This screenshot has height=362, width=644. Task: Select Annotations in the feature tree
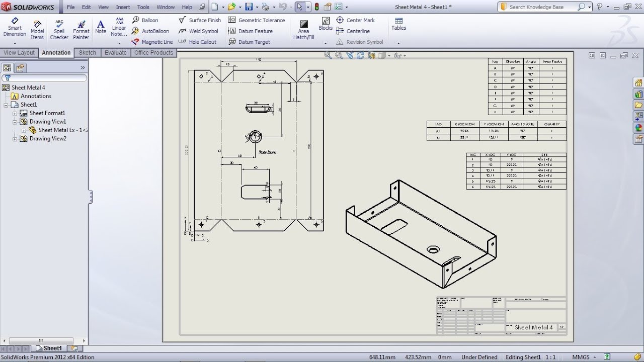pyautogui.click(x=36, y=96)
